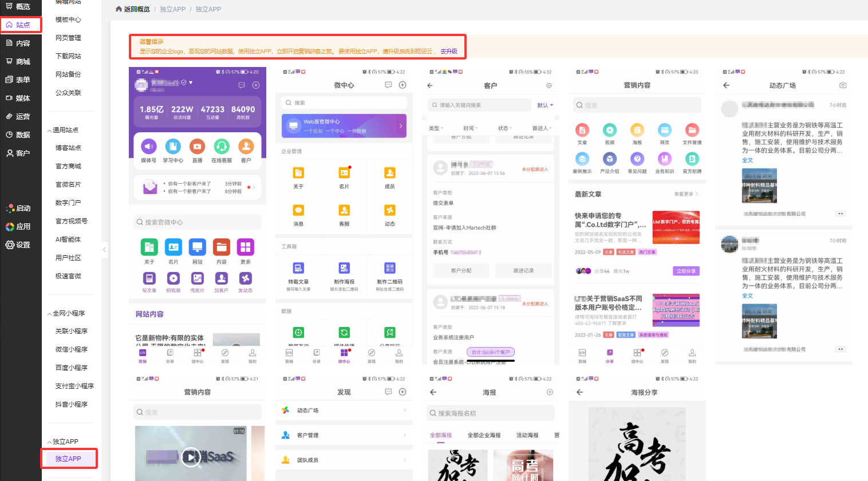Click the 返回概览 home icon
The image size is (868, 481).
(x=119, y=9)
